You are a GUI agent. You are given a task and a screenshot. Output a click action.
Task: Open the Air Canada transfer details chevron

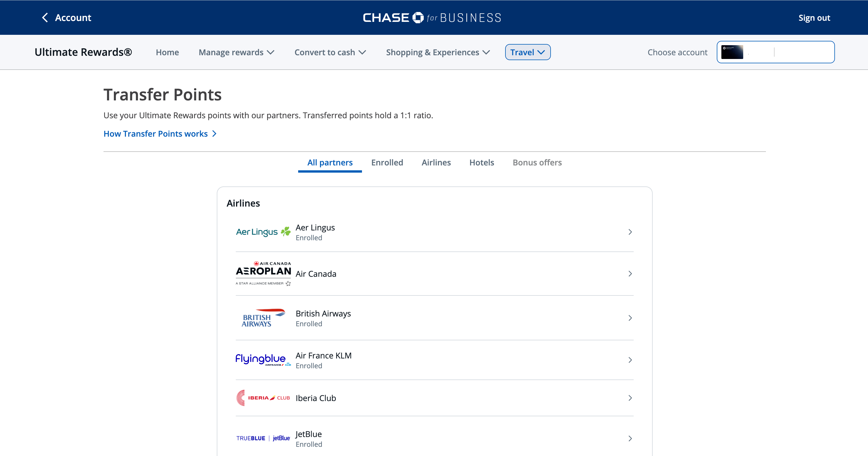tap(630, 274)
